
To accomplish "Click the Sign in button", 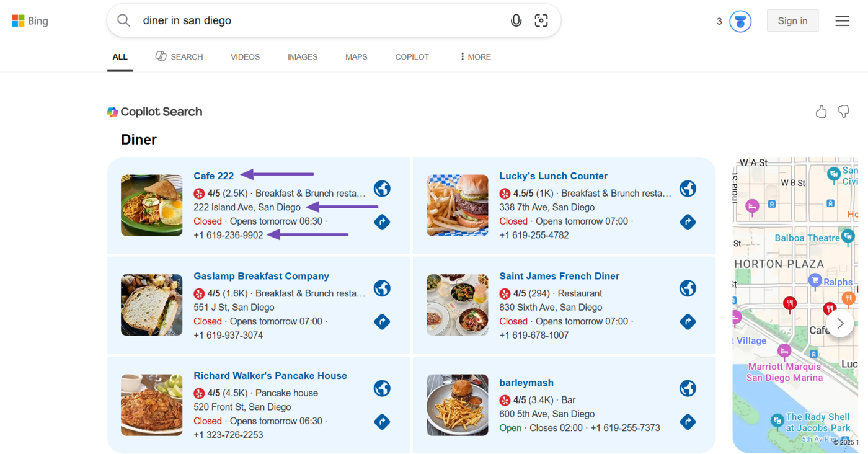I will [x=792, y=20].
